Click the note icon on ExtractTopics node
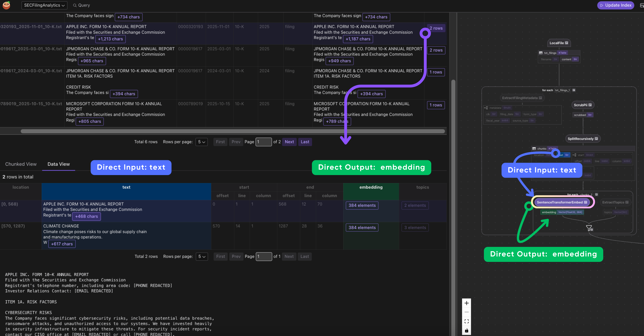The height and width of the screenshot is (336, 644). [x=627, y=202]
